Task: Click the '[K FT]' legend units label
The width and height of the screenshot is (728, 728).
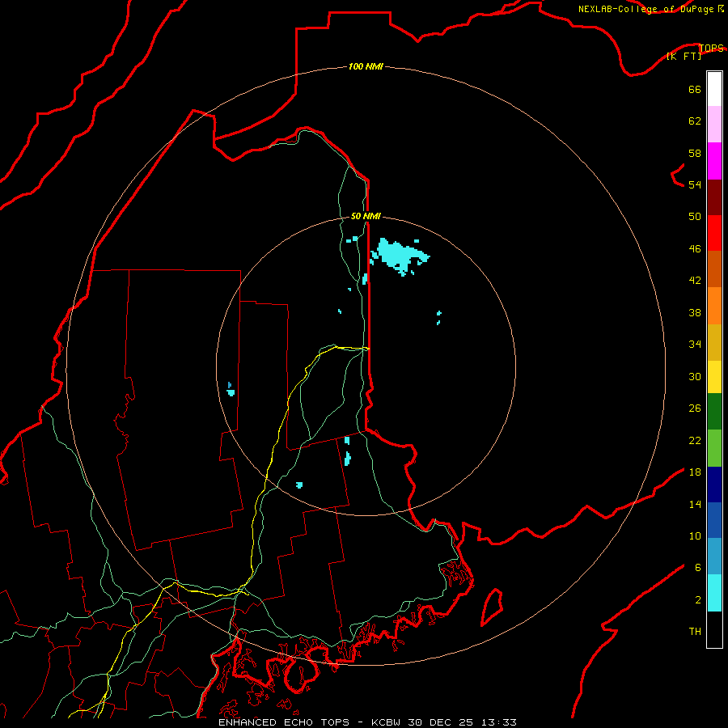Action: pyautogui.click(x=684, y=56)
